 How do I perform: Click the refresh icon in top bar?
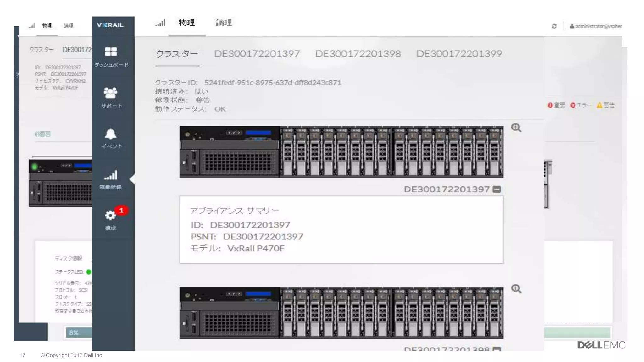click(x=554, y=26)
